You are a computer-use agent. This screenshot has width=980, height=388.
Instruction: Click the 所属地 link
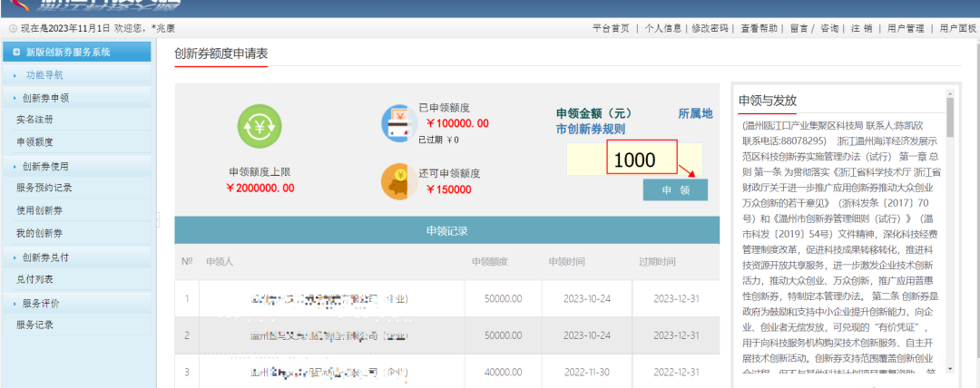coord(696,113)
